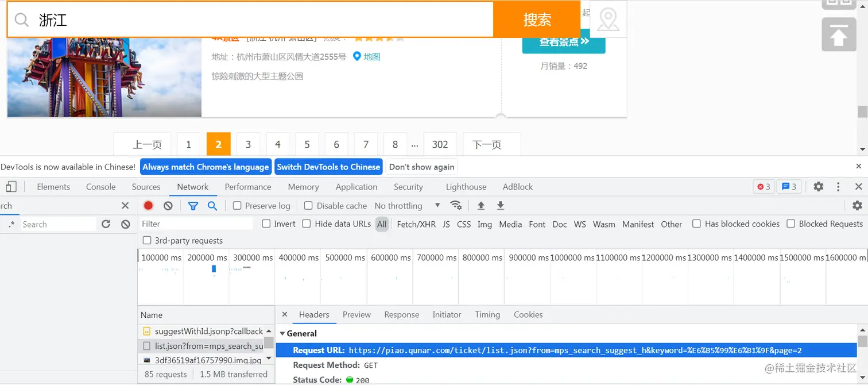This screenshot has width=868, height=385.
Task: Click the refresh search icon
Action: click(106, 224)
